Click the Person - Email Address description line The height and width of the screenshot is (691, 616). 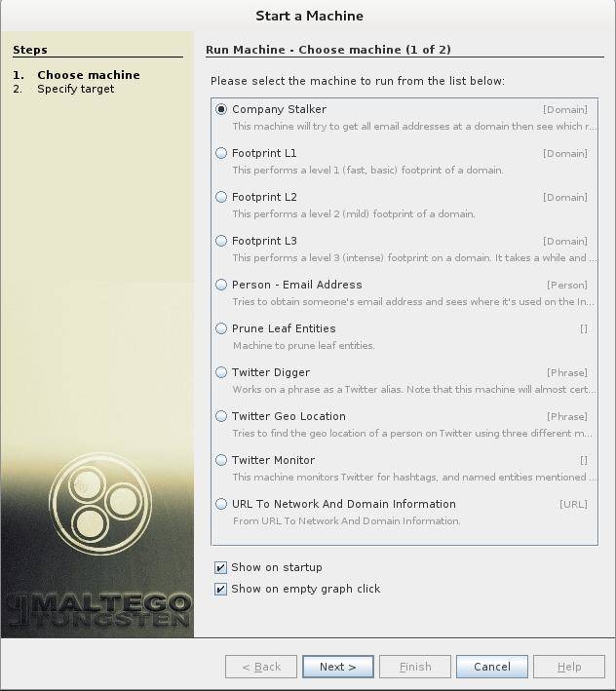click(413, 302)
